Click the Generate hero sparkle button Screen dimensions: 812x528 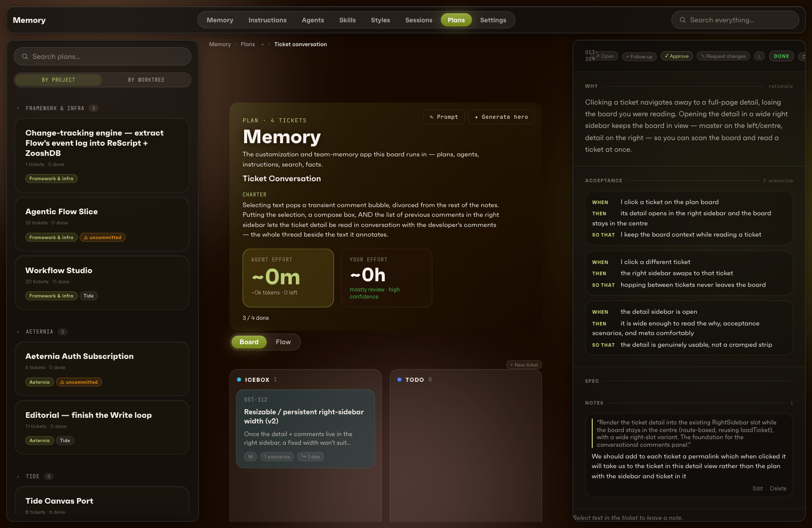click(x=501, y=117)
